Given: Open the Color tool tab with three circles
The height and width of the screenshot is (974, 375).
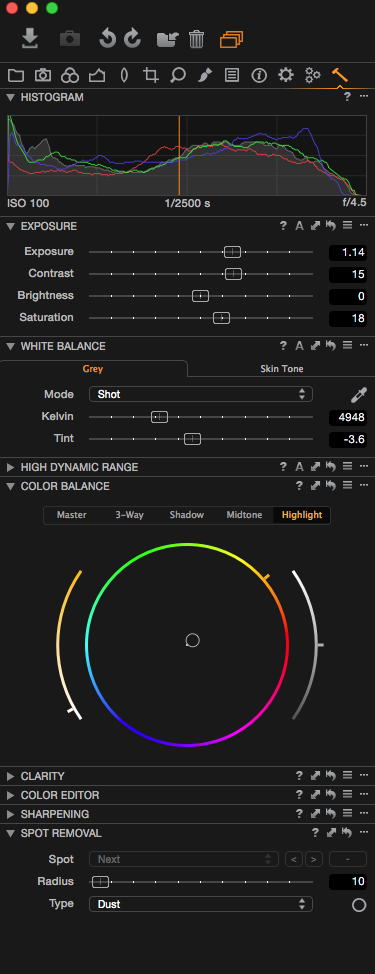Looking at the screenshot, I should pyautogui.click(x=70, y=76).
